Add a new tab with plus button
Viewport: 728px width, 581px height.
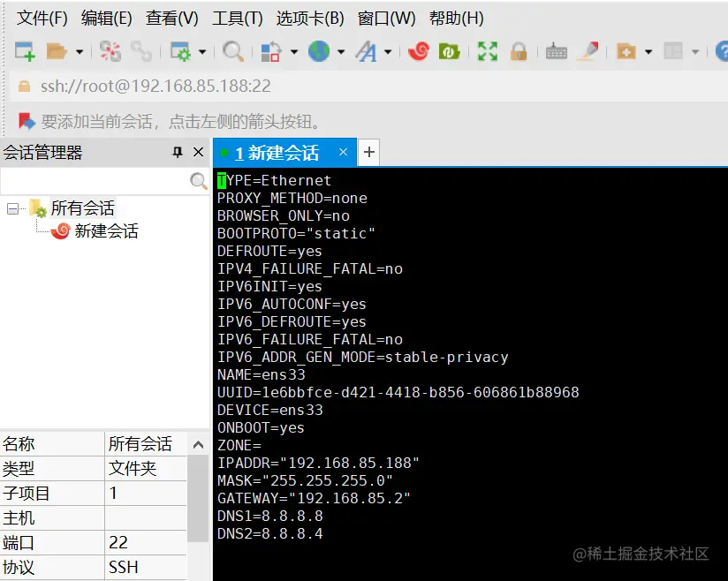[x=369, y=152]
